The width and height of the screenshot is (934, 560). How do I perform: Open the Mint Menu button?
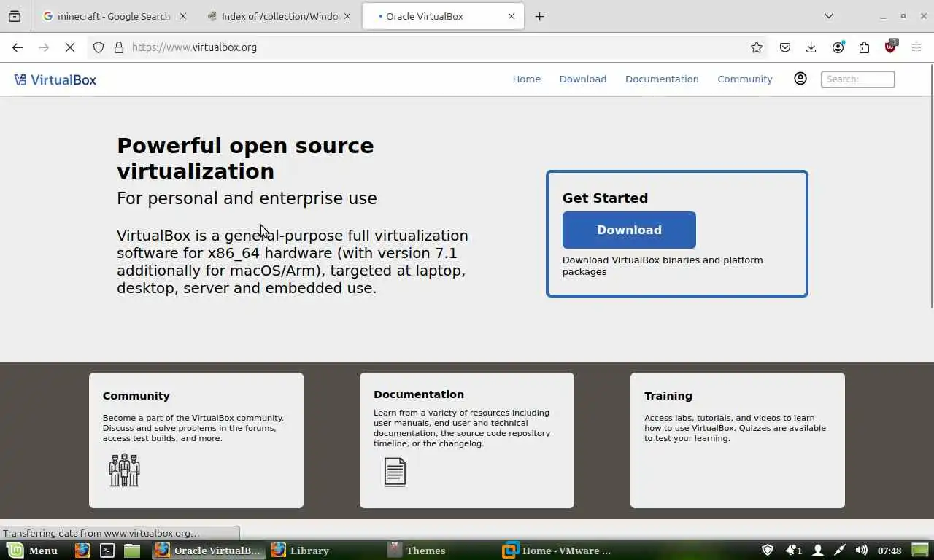tap(33, 551)
